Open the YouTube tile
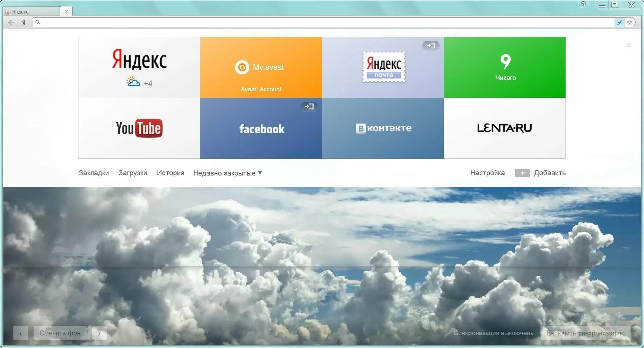Screen dimensions: 644x348 (x=139, y=128)
